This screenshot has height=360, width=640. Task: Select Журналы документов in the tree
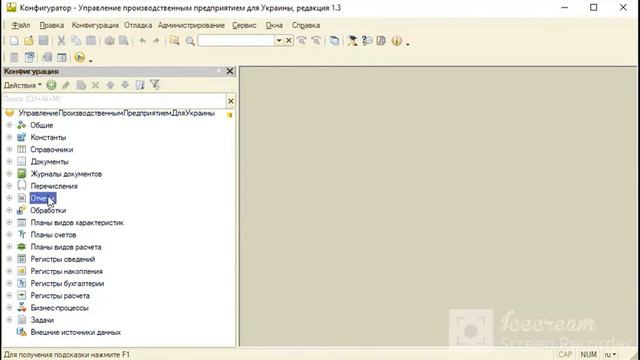tap(66, 174)
